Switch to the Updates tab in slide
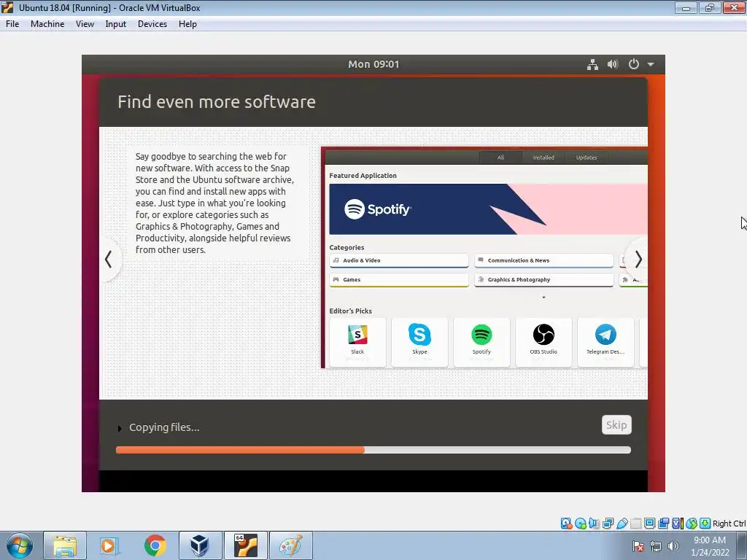 pyautogui.click(x=586, y=157)
